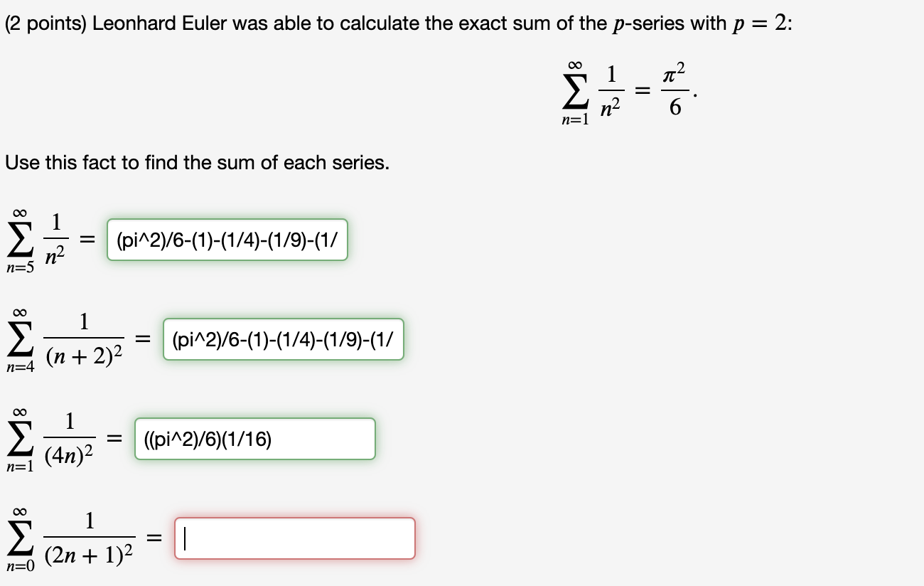924x586 pixels.
Task: Click the empty answer box for (2n+1)^2 series
Action: 294,538
